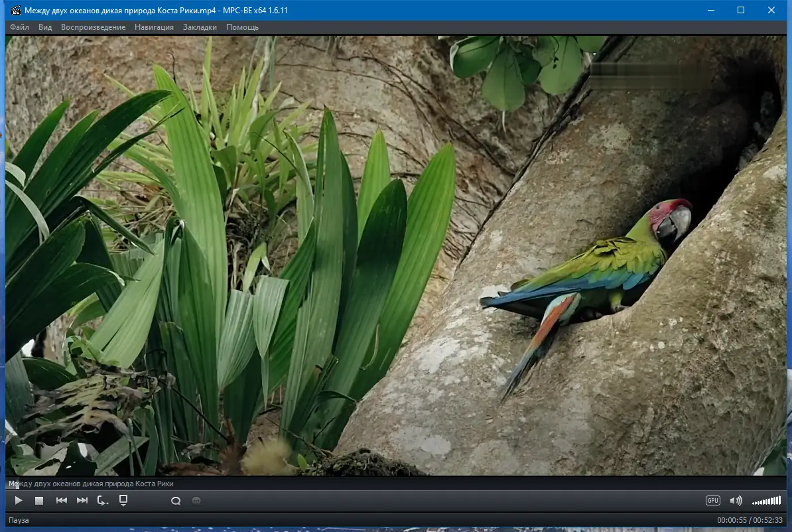Open the Навигация menu
Screen dimensions: 792x532
click(153, 27)
